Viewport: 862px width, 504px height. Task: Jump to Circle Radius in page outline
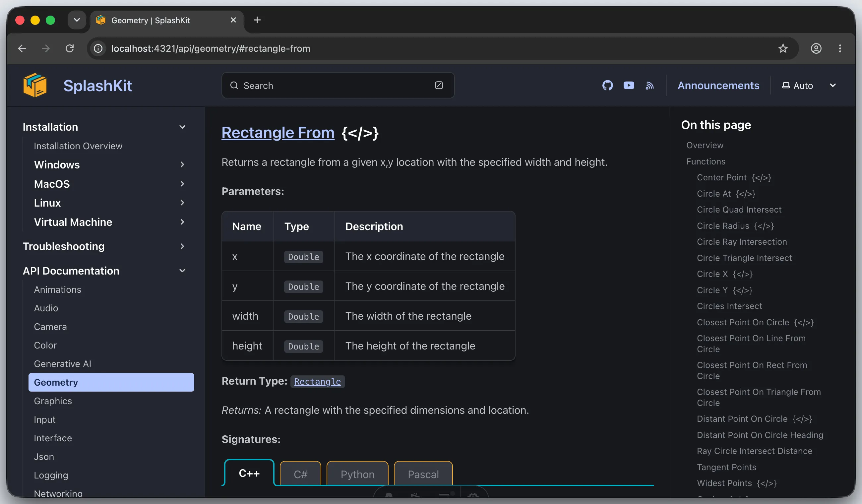pyautogui.click(x=735, y=226)
